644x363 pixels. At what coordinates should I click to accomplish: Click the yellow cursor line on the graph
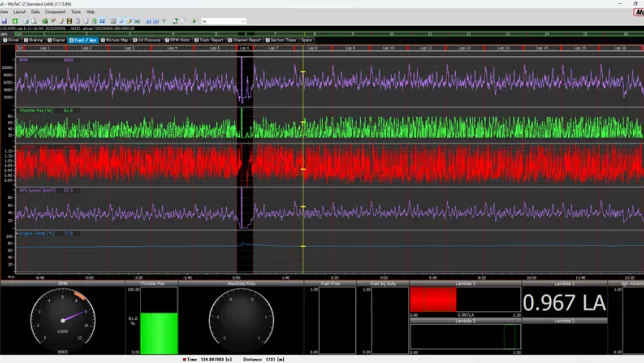[303, 160]
